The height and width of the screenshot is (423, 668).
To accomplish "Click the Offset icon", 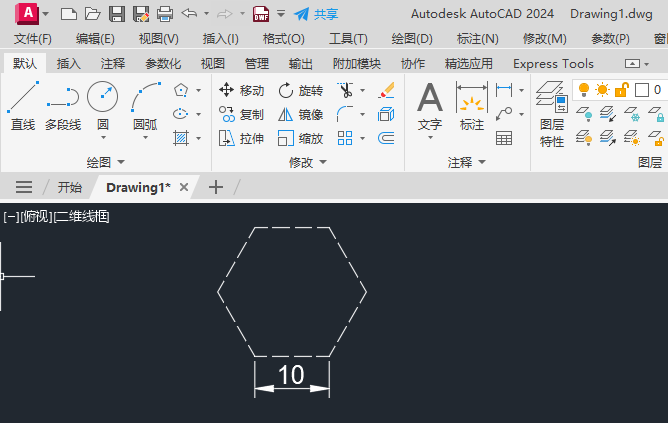I will coord(386,138).
